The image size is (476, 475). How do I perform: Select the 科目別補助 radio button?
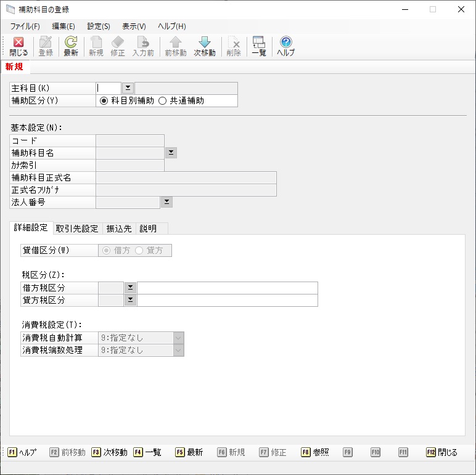[x=104, y=100]
